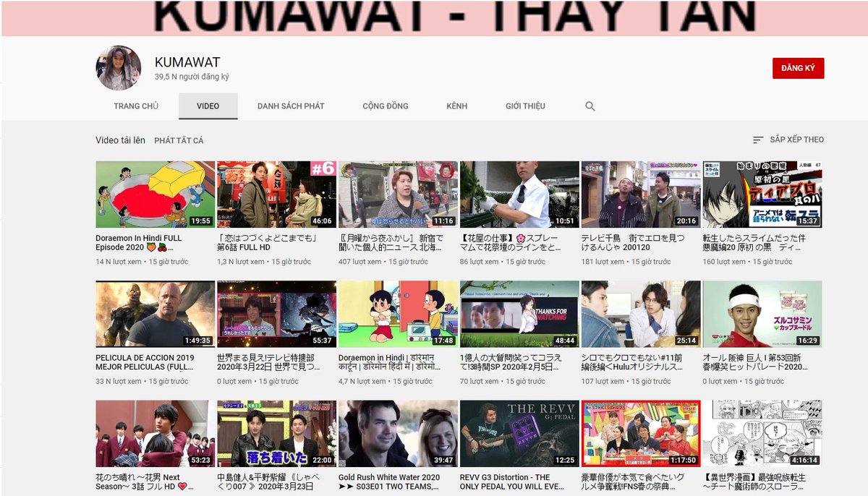The image size is (868, 496).
Task: Click the Video tải lên heading
Action: [x=120, y=140]
